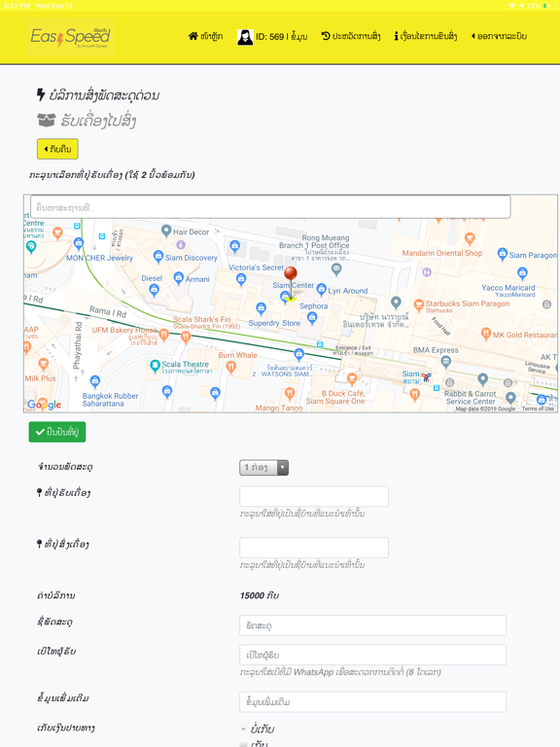Viewport: 560px width, 747px height.
Task: Click Starbucks Siam Paragon marker
Action: point(419,303)
